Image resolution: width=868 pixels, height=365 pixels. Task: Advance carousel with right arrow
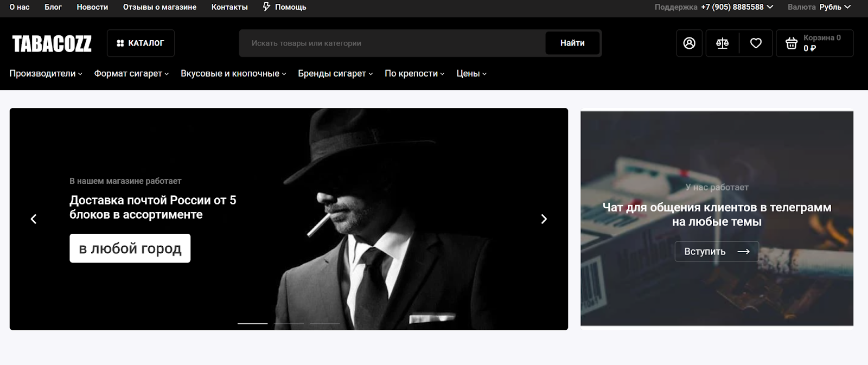pos(544,219)
